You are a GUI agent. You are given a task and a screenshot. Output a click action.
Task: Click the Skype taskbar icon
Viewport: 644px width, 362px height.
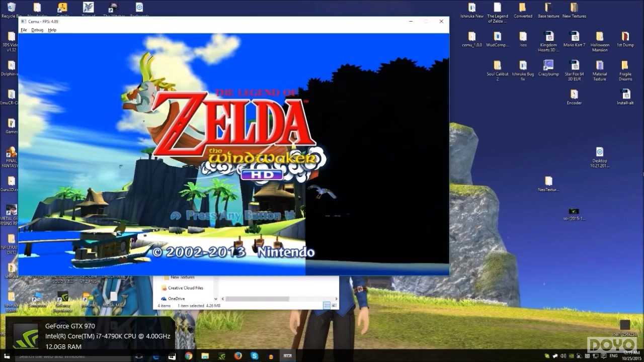point(254,356)
